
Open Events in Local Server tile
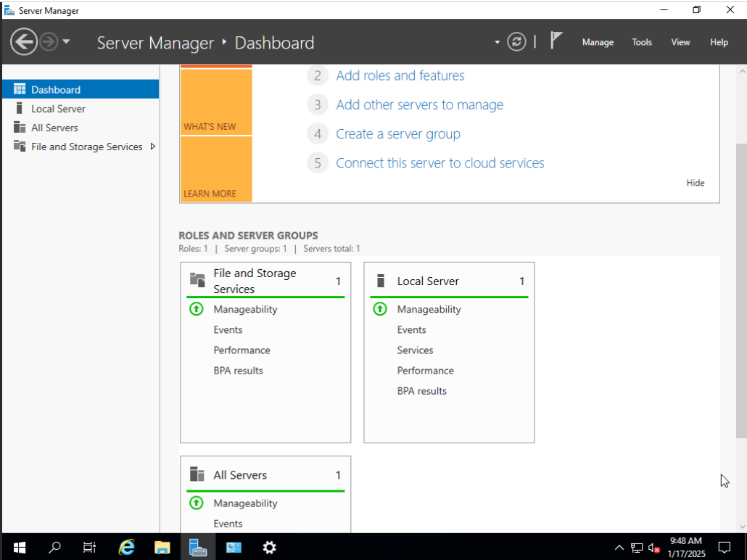[412, 330]
